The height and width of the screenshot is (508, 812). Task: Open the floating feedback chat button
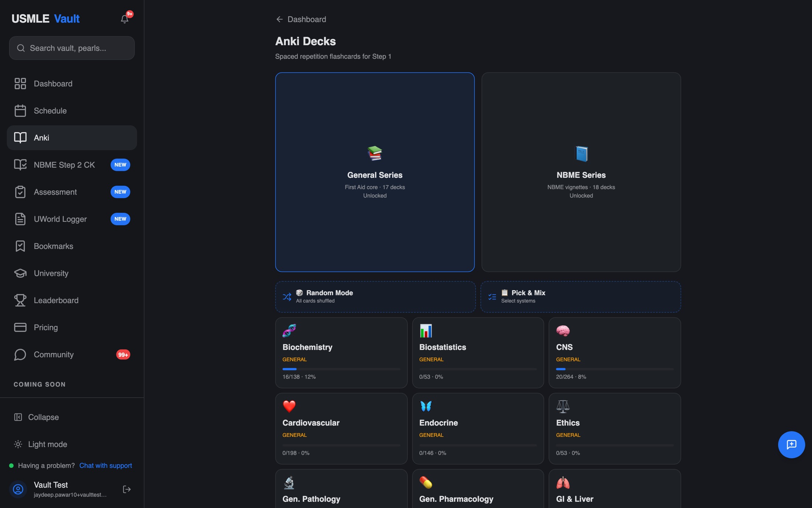click(x=791, y=444)
